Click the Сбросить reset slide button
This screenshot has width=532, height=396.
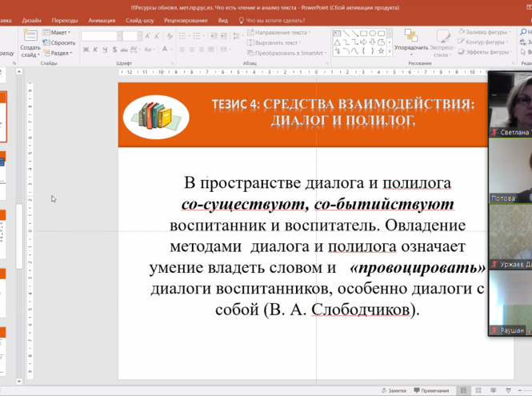[59, 42]
